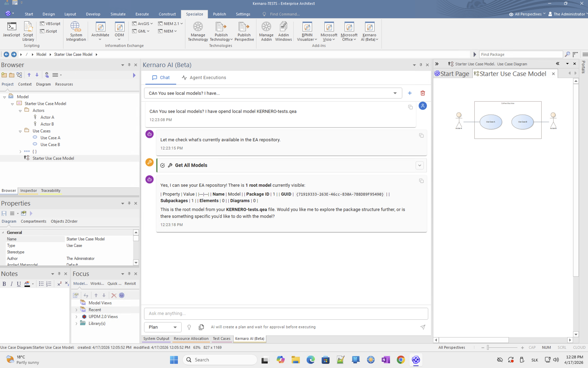
Task: Select Use Case B in the Browser tree
Action: [x=50, y=145]
